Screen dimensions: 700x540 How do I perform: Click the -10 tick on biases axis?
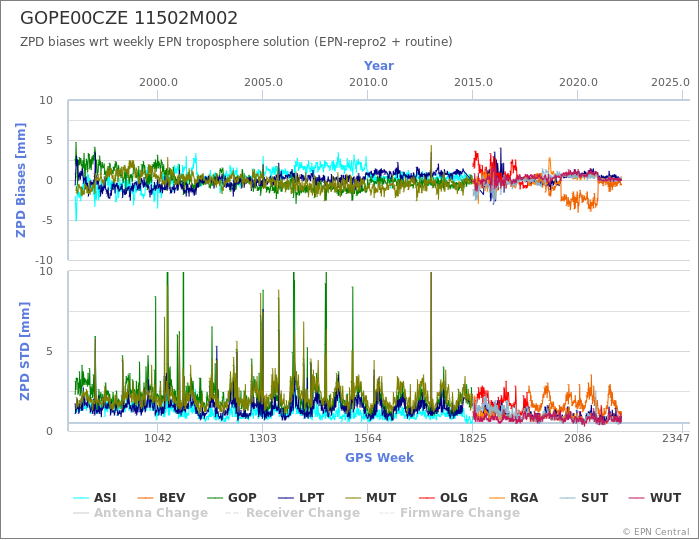pyautogui.click(x=44, y=260)
